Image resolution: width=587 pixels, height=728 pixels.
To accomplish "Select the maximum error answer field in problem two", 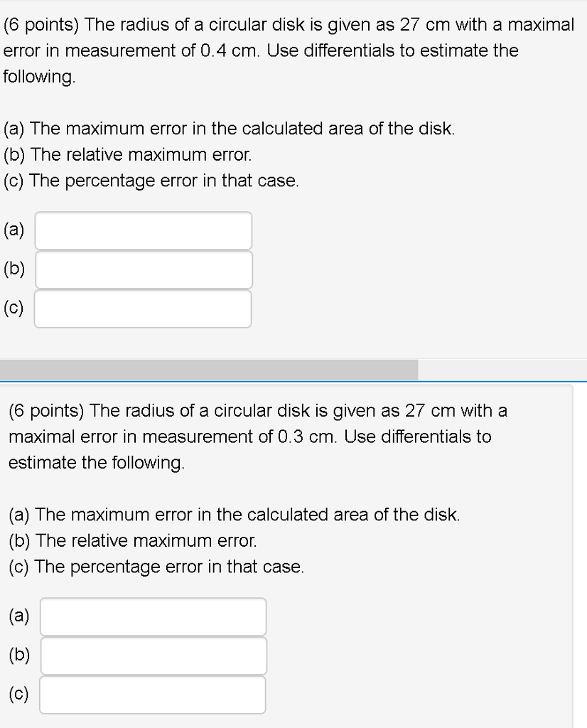I will (153, 616).
